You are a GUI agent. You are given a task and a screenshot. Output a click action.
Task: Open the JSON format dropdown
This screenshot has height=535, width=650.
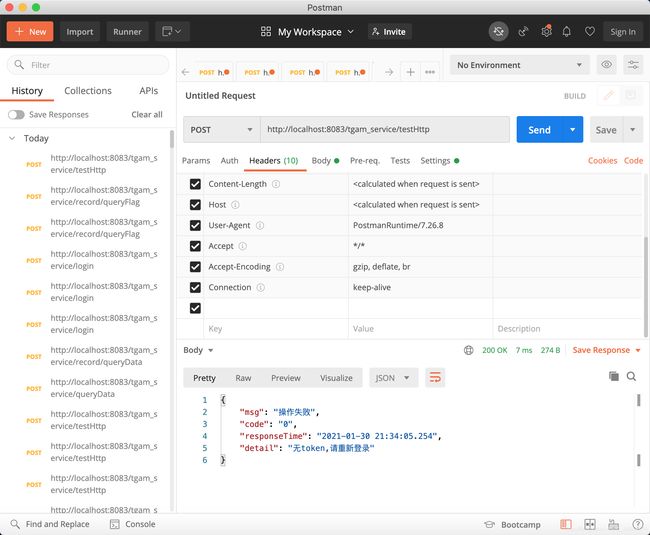(x=393, y=378)
